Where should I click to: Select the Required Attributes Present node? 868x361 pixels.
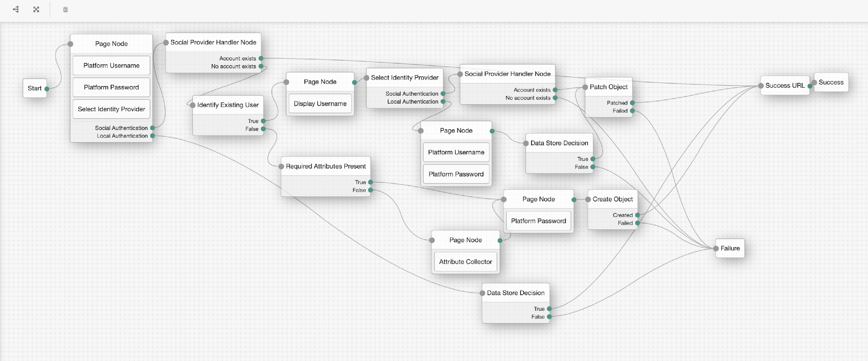point(326,166)
